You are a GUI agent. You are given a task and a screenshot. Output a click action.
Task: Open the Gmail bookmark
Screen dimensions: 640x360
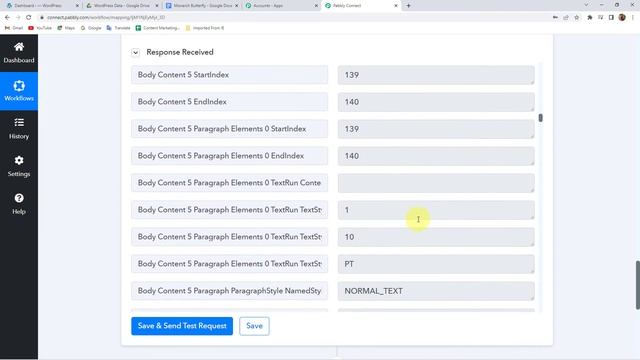pos(14,28)
